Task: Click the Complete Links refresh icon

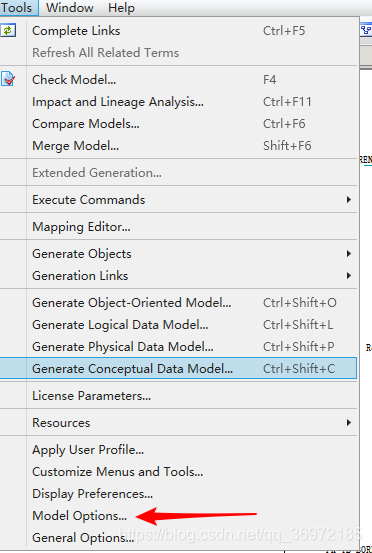Action: point(8,31)
